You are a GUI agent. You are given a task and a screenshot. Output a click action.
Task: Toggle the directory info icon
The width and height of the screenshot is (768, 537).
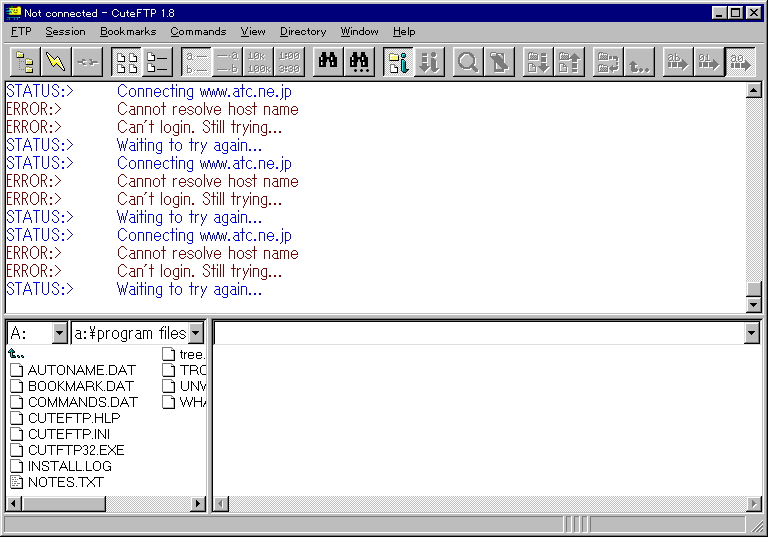[398, 62]
